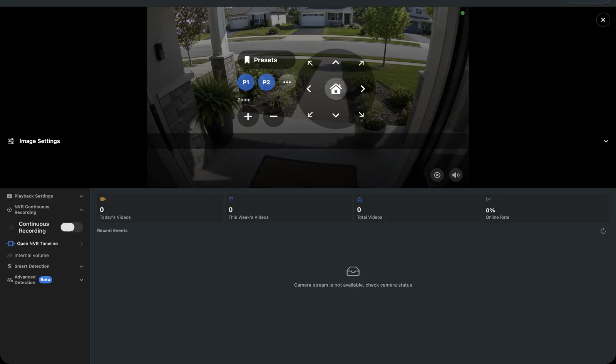The height and width of the screenshot is (364, 616).
Task: Mute the camera audio speaker icon
Action: coord(456,175)
